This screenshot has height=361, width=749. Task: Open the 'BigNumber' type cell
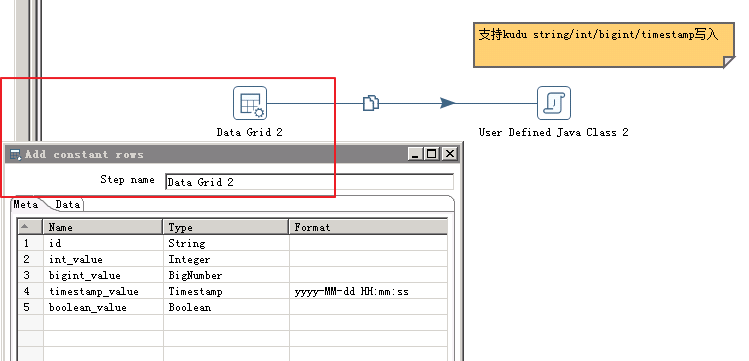[x=226, y=276]
